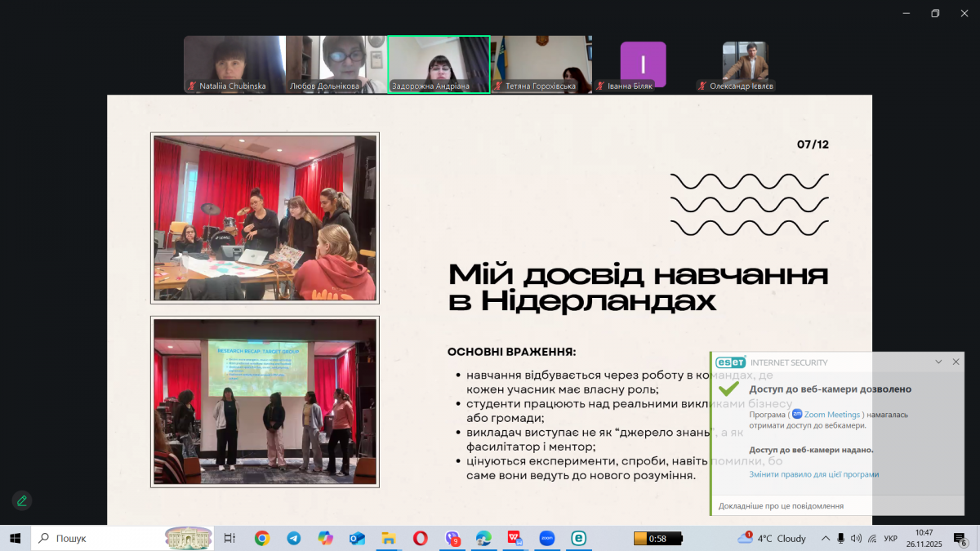The image size is (980, 551).
Task: Open the 'Змінити правило для цієї програми' link
Action: pyautogui.click(x=814, y=473)
